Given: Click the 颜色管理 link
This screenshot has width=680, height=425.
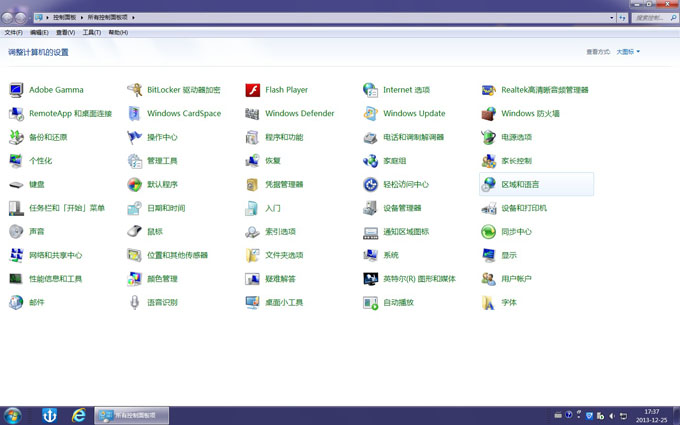Looking at the screenshot, I should pos(162,279).
